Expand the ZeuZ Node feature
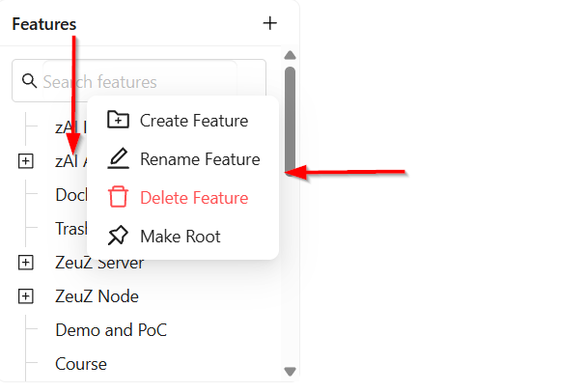The image size is (585, 392). point(26,296)
